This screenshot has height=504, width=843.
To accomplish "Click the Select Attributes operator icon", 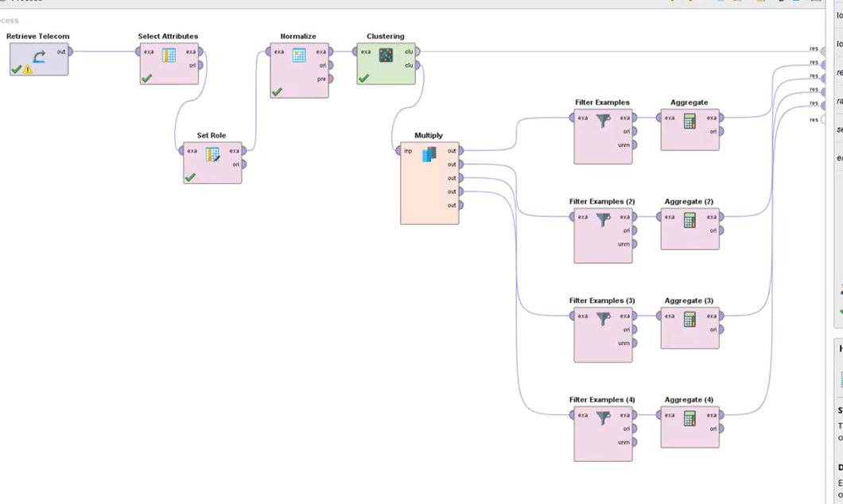I will [169, 56].
